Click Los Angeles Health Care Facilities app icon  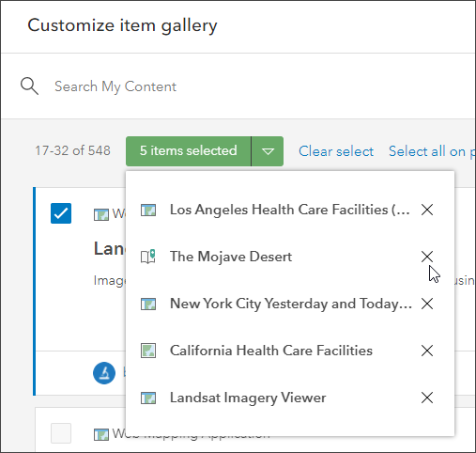(148, 210)
